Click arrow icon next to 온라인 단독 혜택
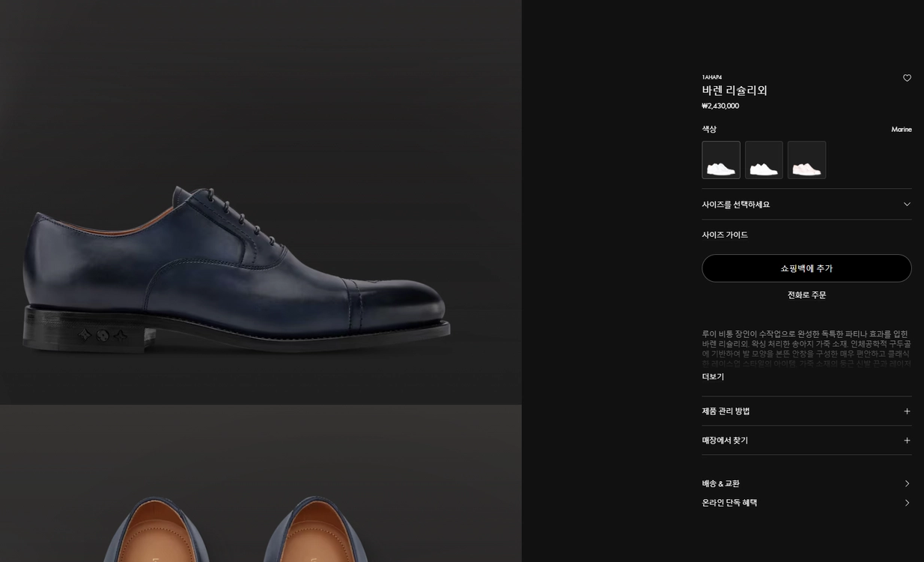The image size is (924, 562). 907,503
